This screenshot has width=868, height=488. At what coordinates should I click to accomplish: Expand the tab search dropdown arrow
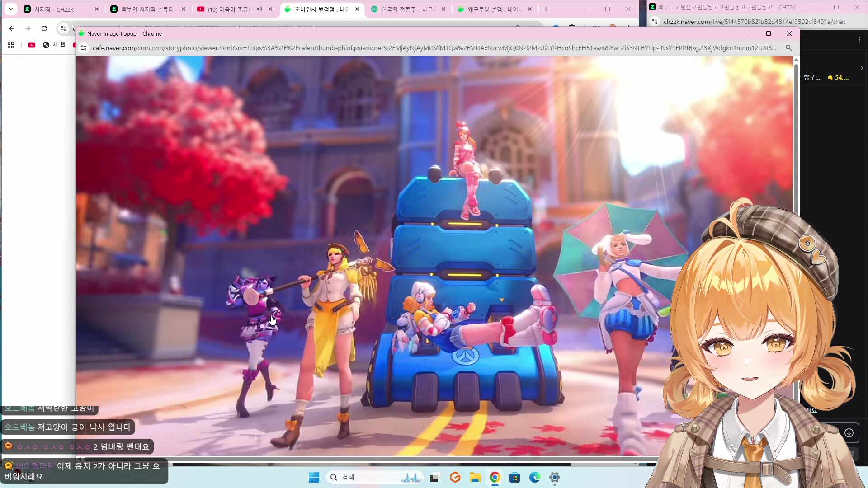coord(11,9)
